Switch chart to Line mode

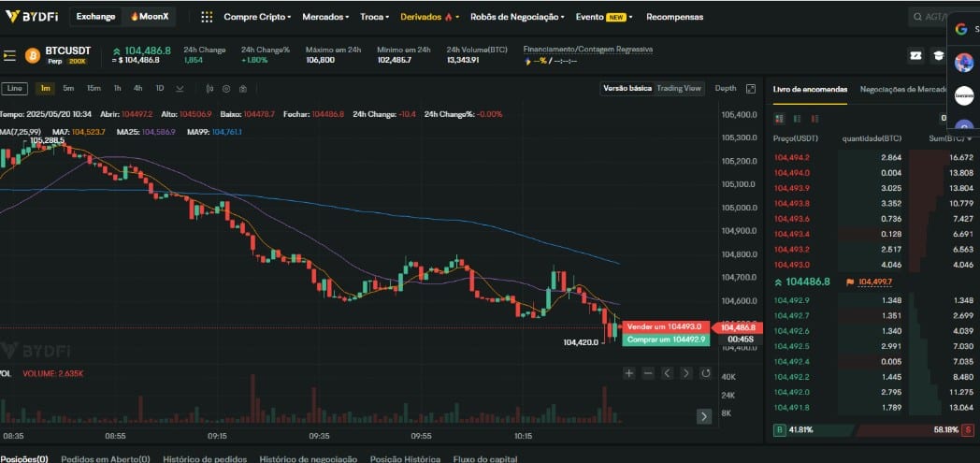14,89
